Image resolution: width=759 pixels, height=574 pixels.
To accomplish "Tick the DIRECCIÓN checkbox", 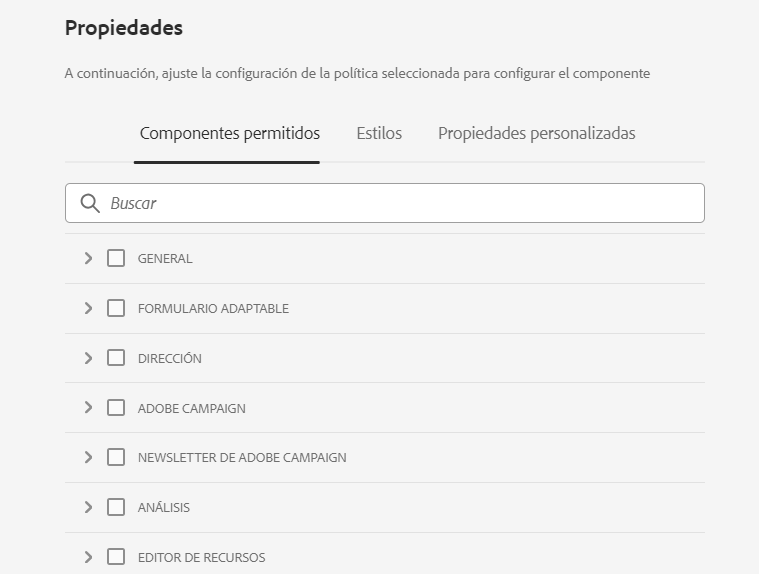I will 116,358.
